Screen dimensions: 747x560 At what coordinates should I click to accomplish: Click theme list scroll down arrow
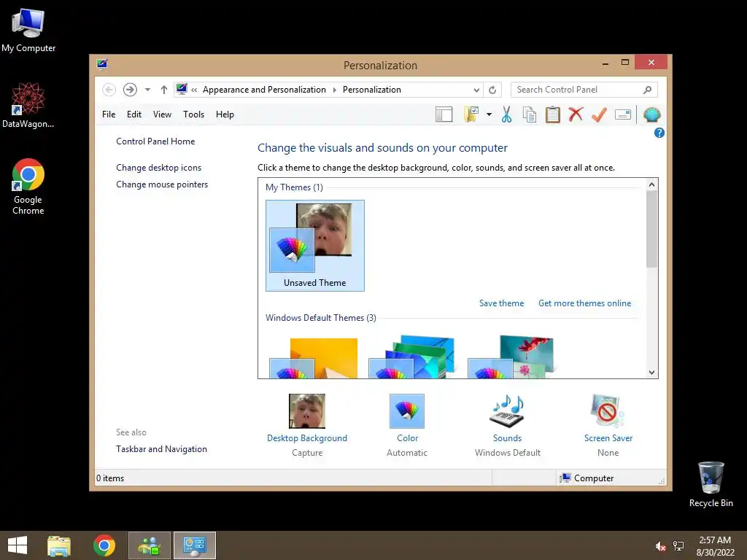[x=651, y=373]
